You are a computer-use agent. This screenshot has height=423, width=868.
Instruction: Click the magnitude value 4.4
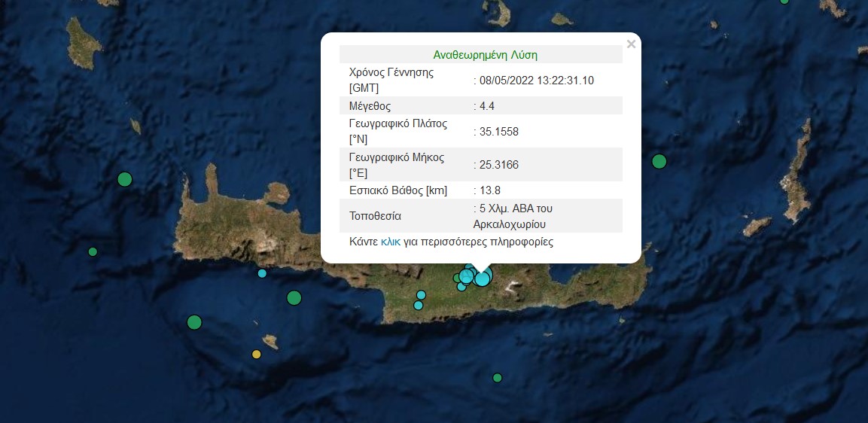coord(486,106)
